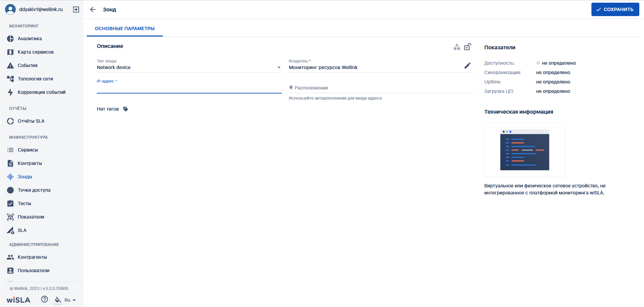Click the technical information code thumbnail
644x307 pixels.
coord(524,150)
